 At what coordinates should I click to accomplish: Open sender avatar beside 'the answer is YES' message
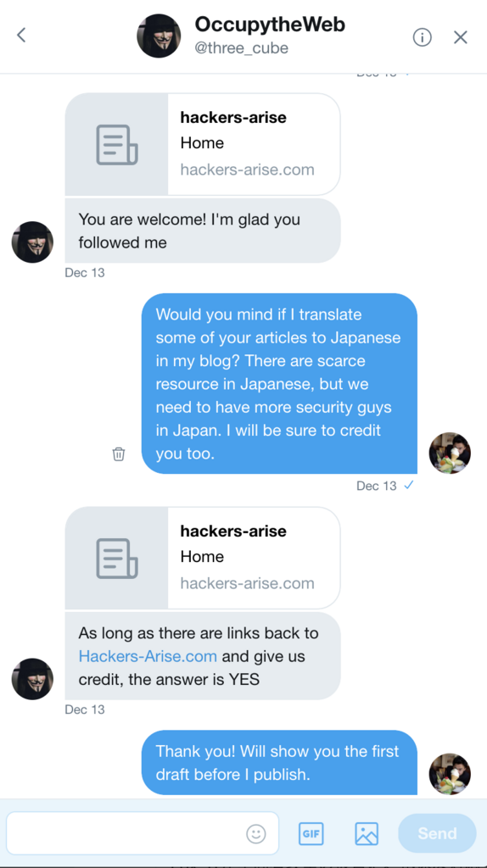coord(33,679)
